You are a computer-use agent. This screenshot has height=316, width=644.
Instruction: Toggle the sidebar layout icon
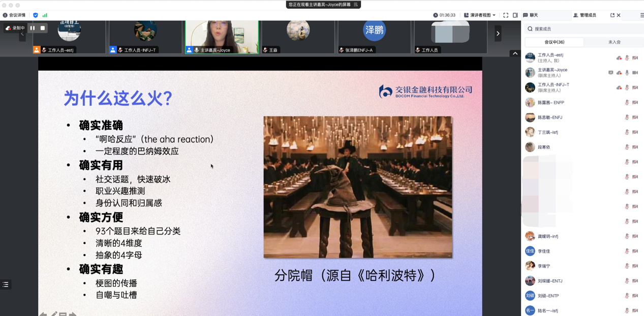(x=515, y=15)
